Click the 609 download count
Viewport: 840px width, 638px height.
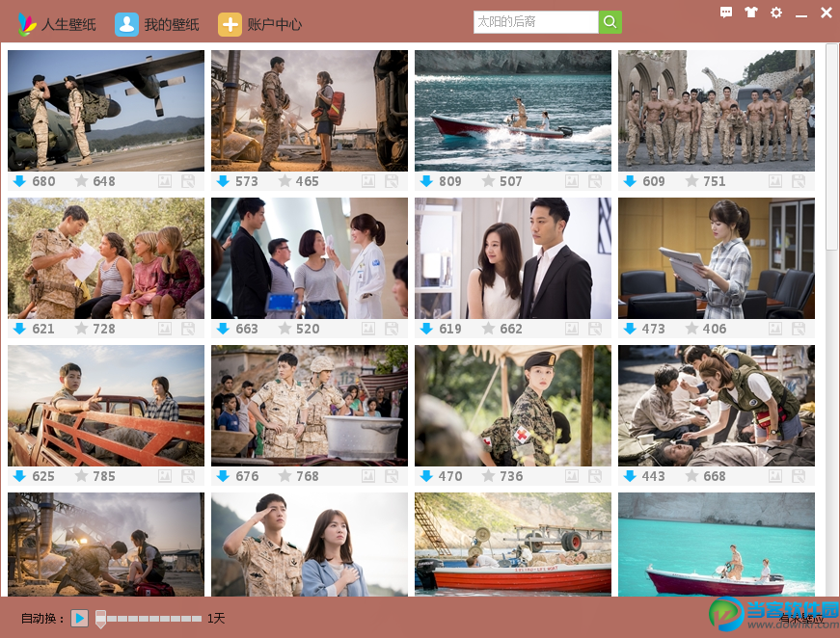point(654,181)
